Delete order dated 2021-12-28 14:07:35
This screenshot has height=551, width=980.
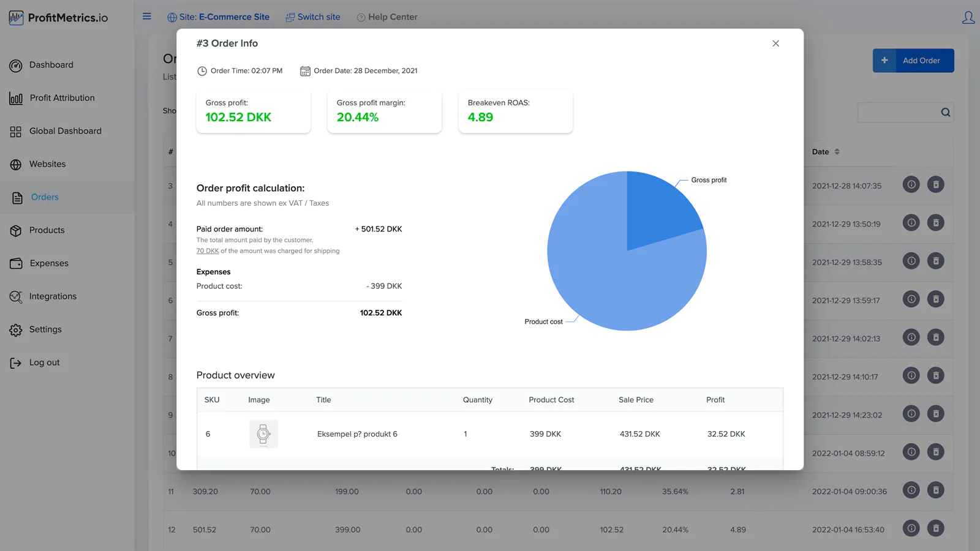(936, 184)
